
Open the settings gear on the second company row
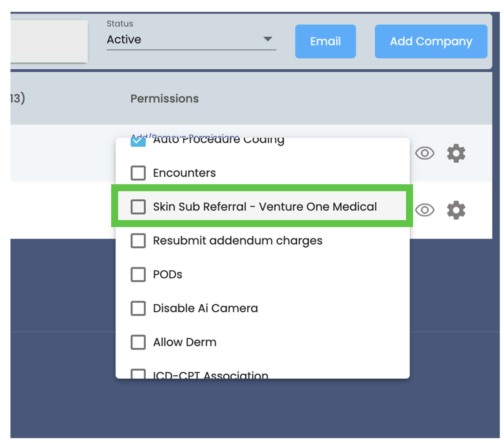456,210
